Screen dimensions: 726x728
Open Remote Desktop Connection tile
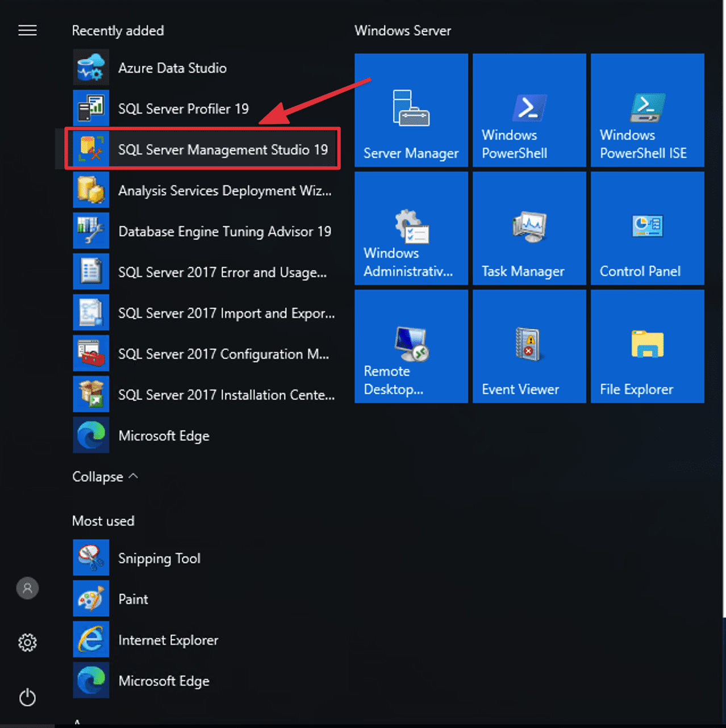pyautogui.click(x=411, y=347)
